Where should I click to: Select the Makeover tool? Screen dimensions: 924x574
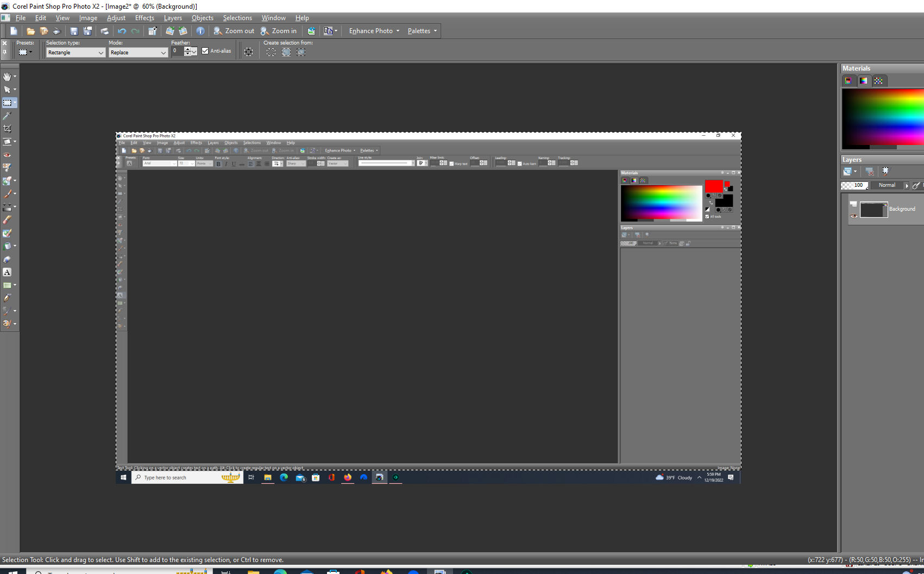click(7, 168)
